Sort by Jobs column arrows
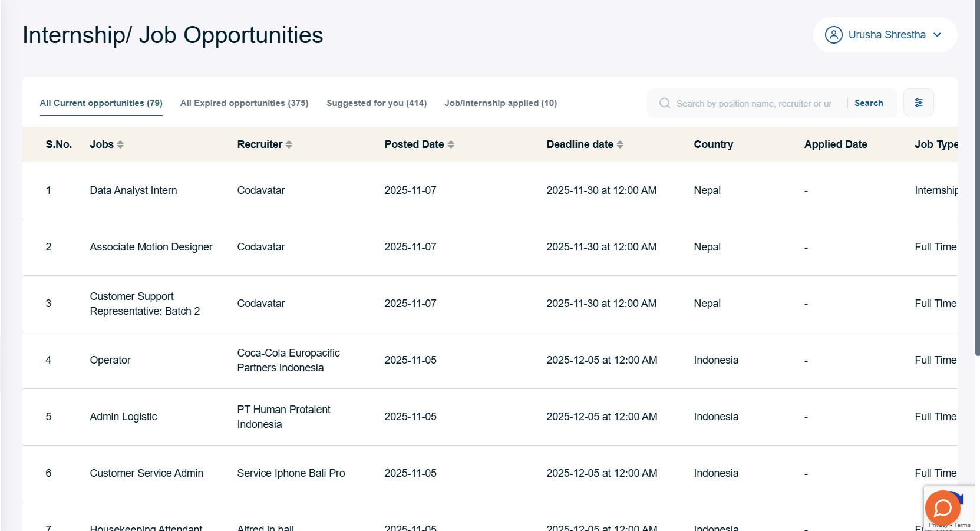The image size is (980, 531). point(120,144)
